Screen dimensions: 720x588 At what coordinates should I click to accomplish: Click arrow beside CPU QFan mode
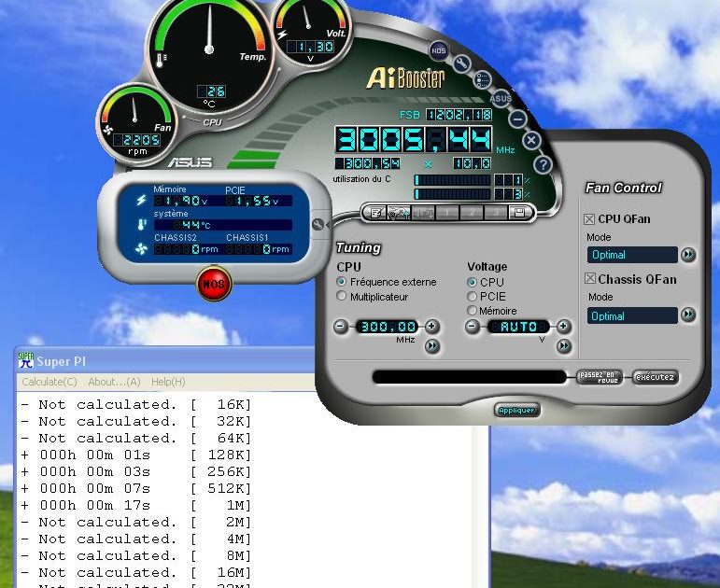(x=688, y=254)
